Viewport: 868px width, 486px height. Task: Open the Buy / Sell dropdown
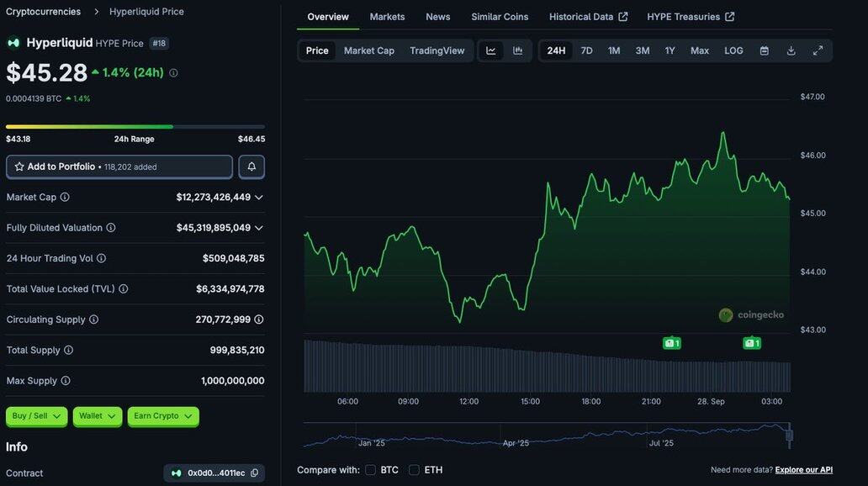pos(36,416)
